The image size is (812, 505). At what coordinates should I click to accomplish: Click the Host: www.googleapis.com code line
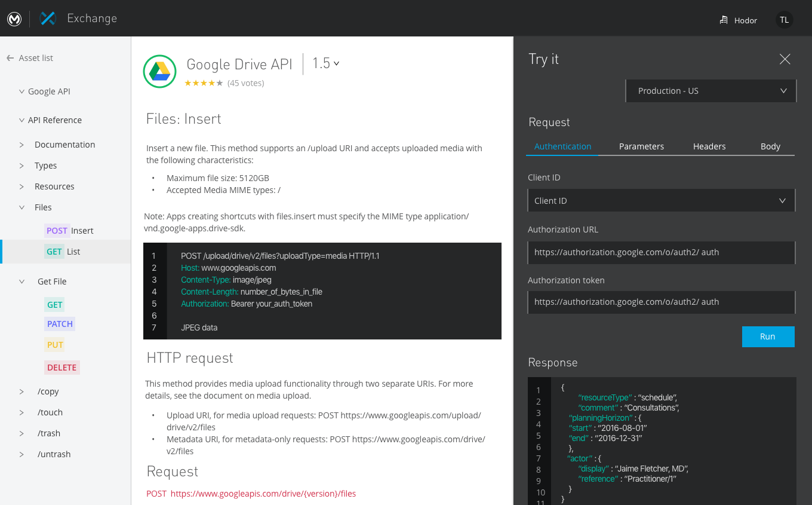point(229,268)
